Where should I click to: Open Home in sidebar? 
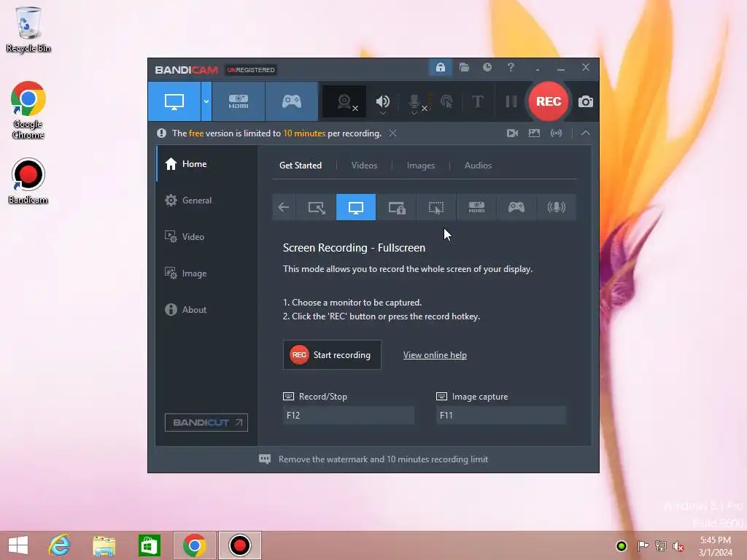tap(206, 164)
